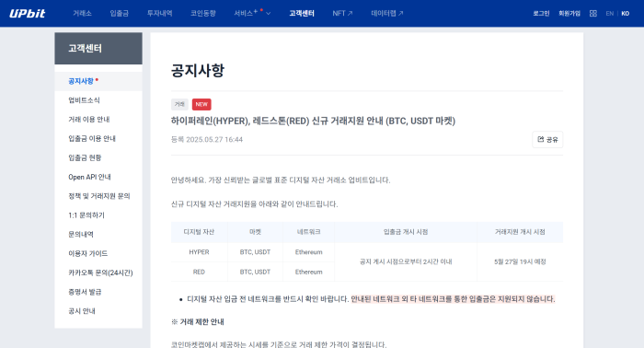Open 입출금 현황 in the sidebar
This screenshot has width=644, height=348.
tap(98, 157)
